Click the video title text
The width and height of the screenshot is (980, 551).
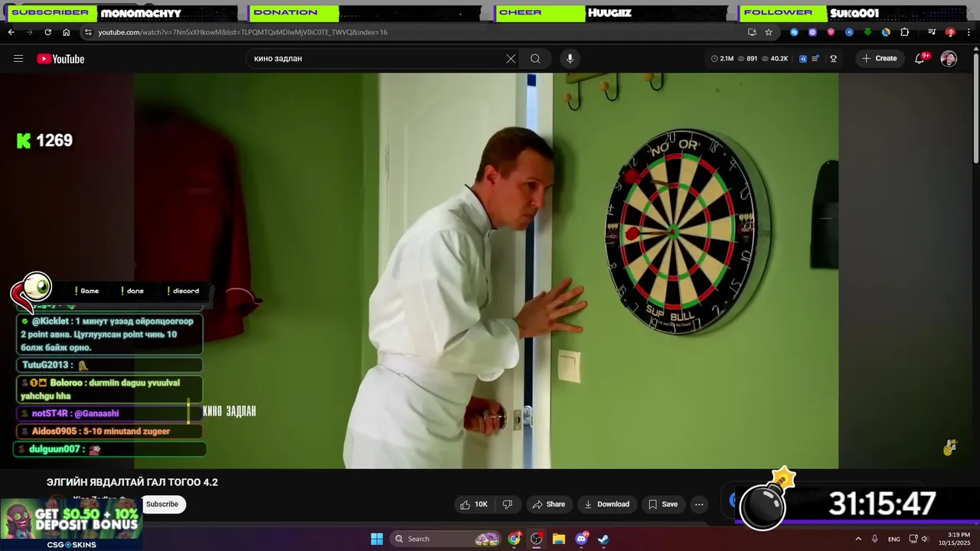point(132,482)
